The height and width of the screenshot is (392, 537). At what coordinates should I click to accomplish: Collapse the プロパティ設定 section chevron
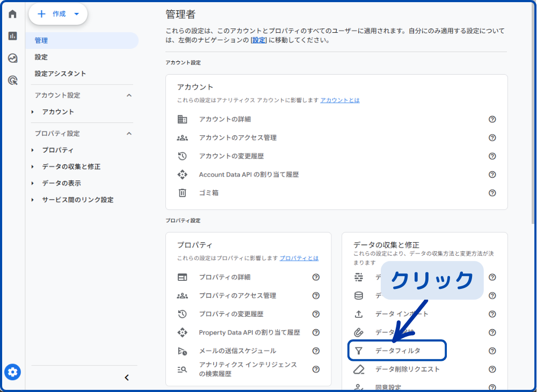[129, 133]
